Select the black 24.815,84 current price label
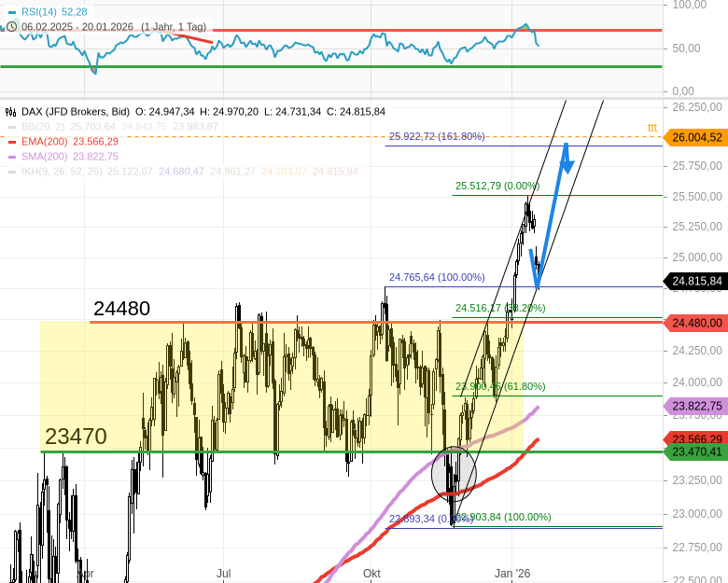This screenshot has height=583, width=728. [x=695, y=281]
